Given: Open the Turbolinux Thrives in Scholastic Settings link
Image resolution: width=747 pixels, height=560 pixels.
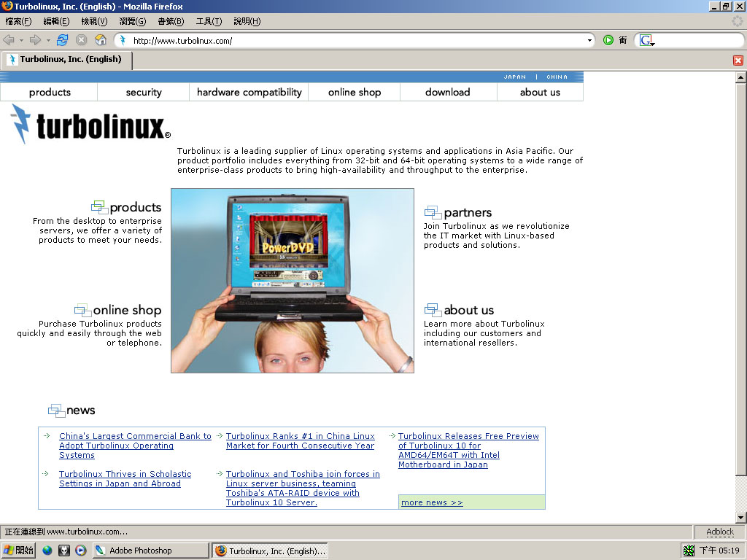Looking at the screenshot, I should click(125, 479).
